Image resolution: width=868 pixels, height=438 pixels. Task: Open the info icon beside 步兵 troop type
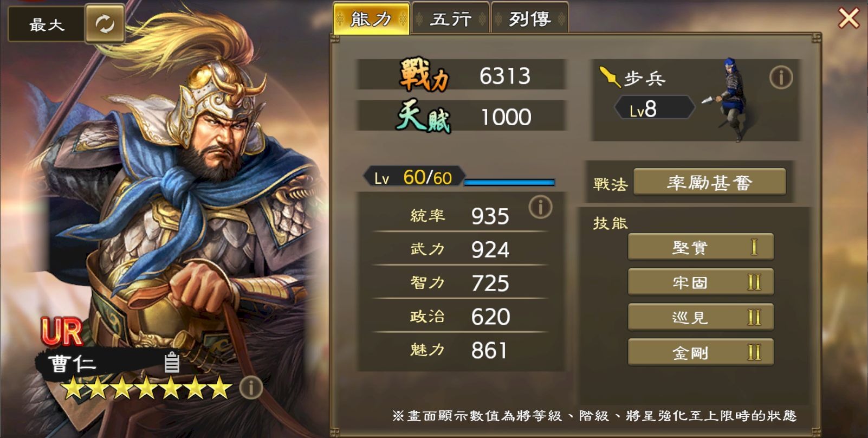pos(781,78)
